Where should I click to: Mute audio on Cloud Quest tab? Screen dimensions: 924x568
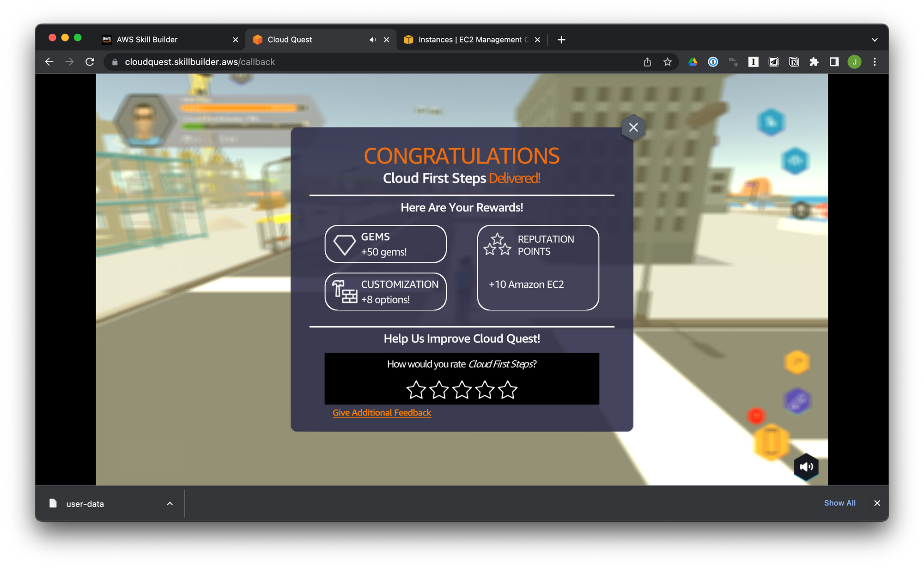coord(372,40)
